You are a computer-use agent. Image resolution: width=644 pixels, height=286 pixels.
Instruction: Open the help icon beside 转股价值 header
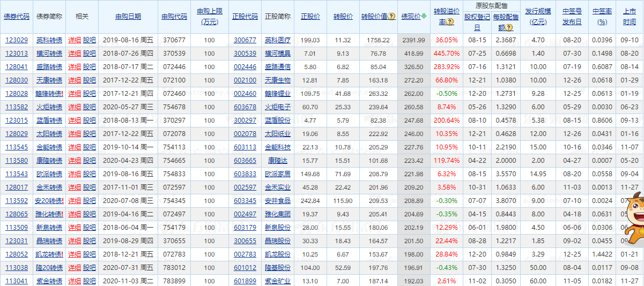click(392, 17)
